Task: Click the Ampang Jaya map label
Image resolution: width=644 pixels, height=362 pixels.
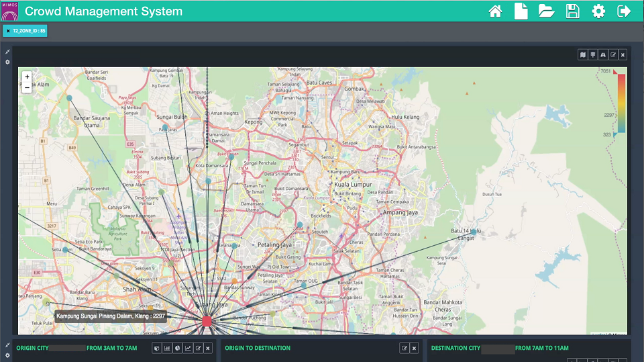Action: point(400,213)
